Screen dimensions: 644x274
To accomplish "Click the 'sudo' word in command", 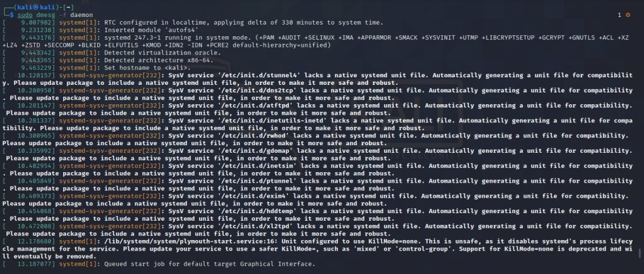I will point(25,14).
